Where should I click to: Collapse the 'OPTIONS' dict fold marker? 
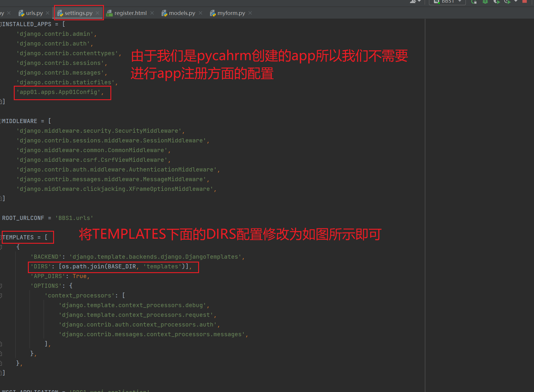[1, 286]
